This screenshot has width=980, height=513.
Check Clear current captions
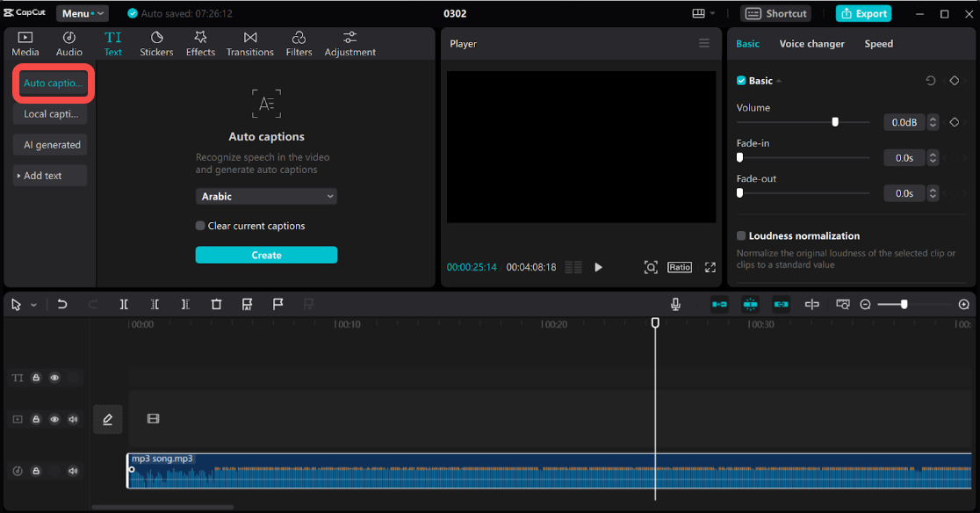click(200, 226)
